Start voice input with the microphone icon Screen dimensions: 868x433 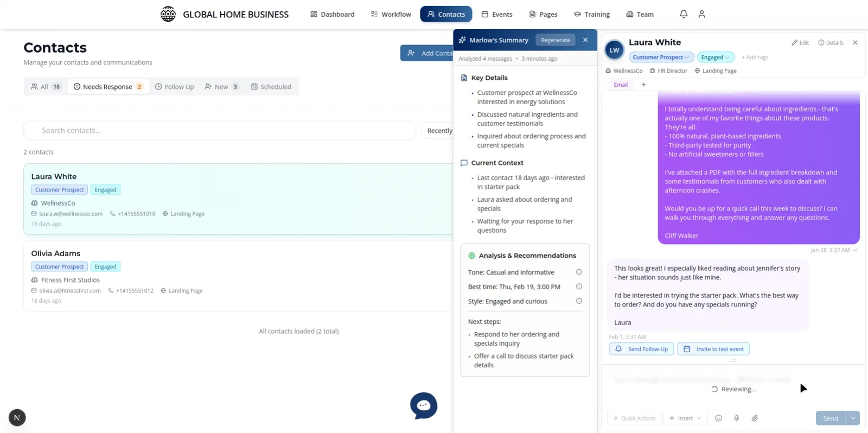[737, 418]
